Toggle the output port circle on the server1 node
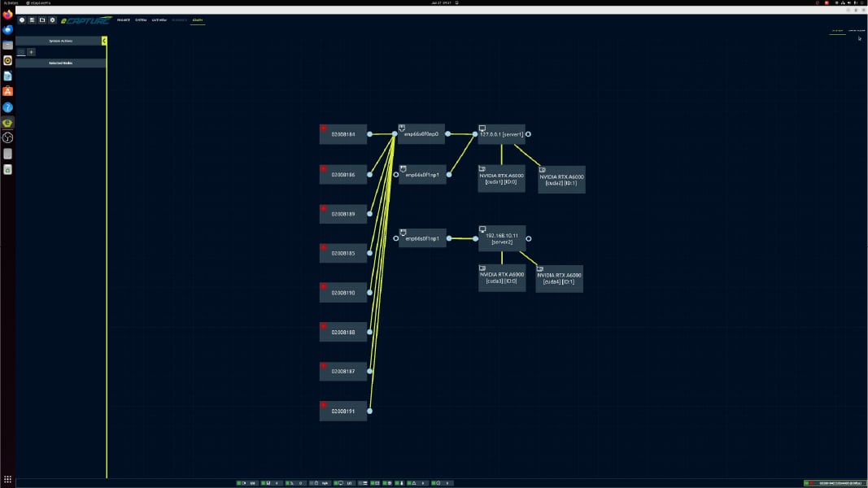This screenshot has width=868, height=488. [529, 133]
